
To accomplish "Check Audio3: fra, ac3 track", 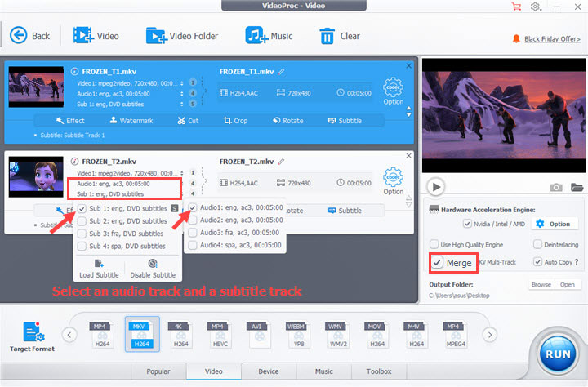I will click(193, 233).
